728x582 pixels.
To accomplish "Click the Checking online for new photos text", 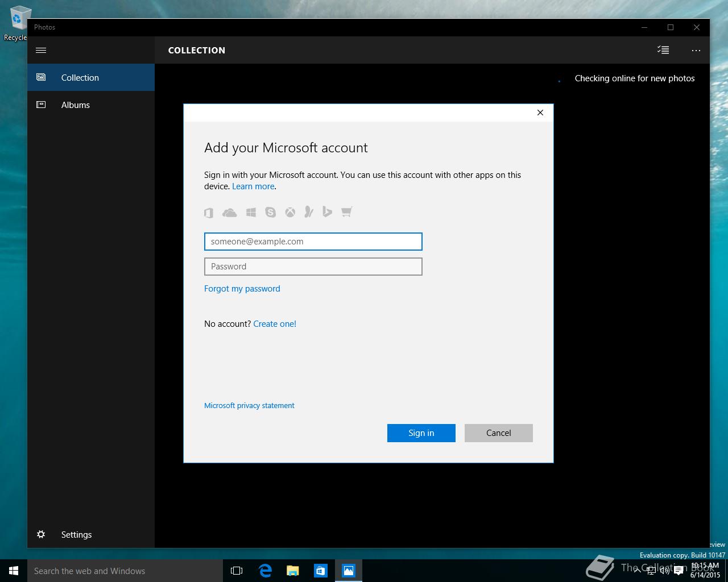I will (635, 78).
